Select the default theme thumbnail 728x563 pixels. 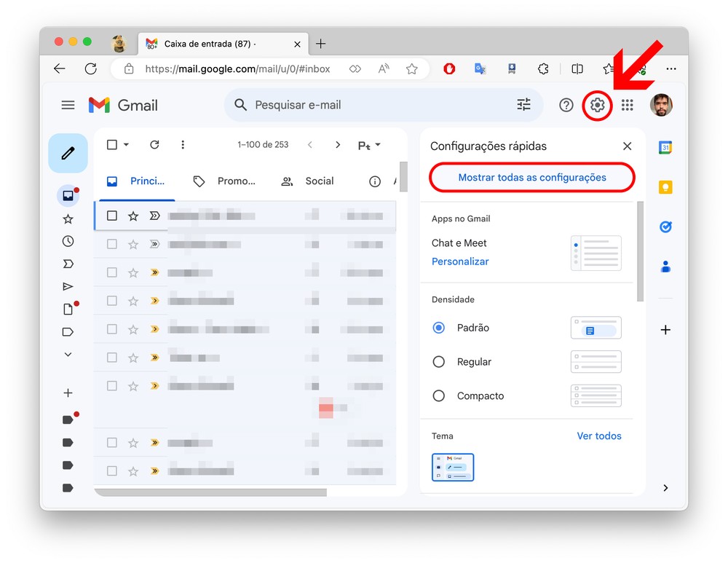(453, 468)
